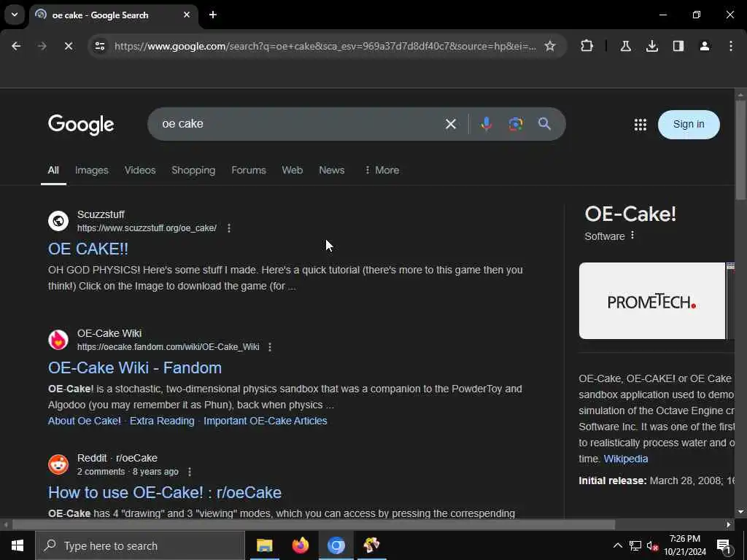The width and height of the screenshot is (747, 560).
Task: Search by image with Google Lens
Action: click(516, 124)
